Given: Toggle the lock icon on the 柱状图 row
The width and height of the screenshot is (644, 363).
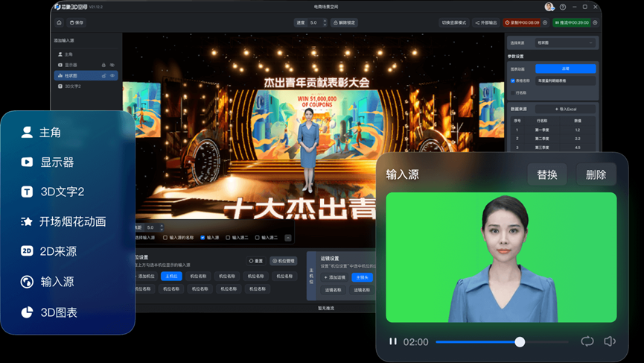Looking at the screenshot, I should click(x=103, y=75).
